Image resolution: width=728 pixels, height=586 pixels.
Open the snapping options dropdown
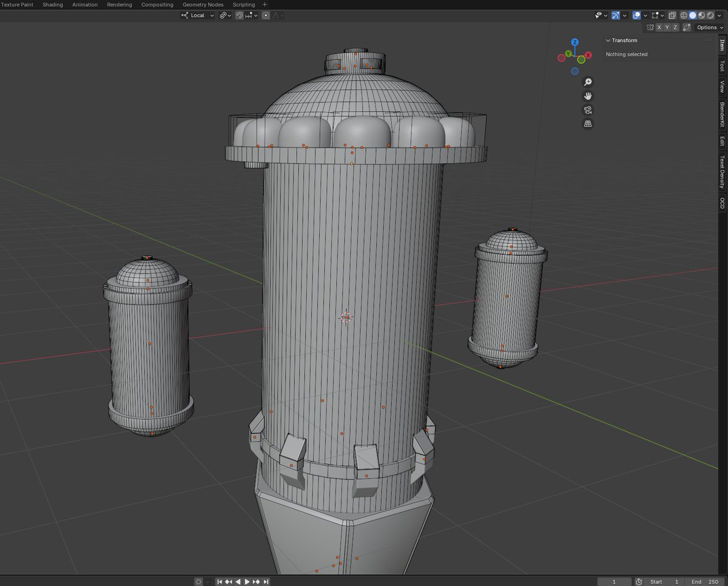(x=252, y=15)
